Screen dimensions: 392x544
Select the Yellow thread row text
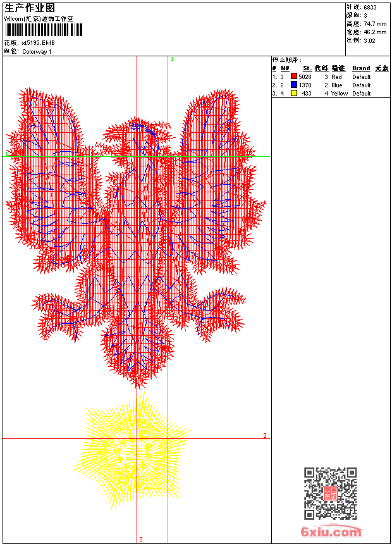click(x=339, y=93)
